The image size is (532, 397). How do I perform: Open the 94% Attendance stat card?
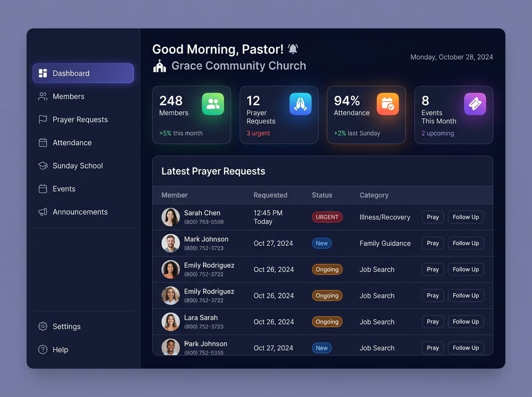coord(366,115)
